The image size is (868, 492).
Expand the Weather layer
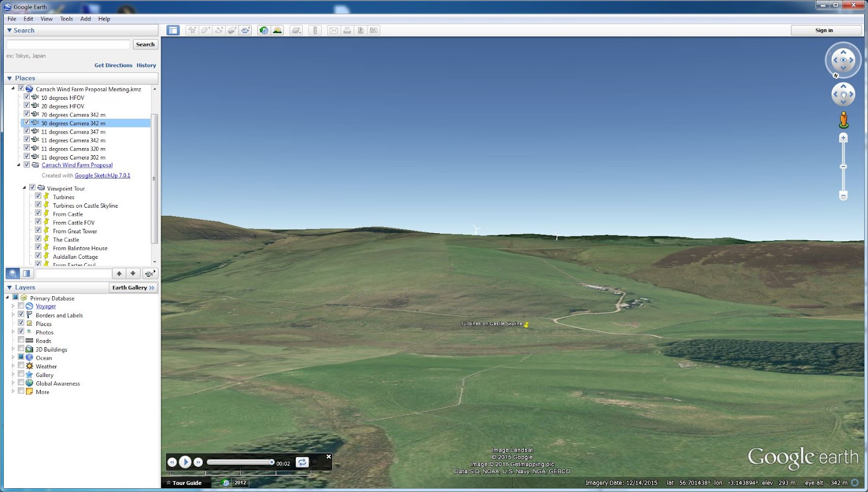[13, 366]
